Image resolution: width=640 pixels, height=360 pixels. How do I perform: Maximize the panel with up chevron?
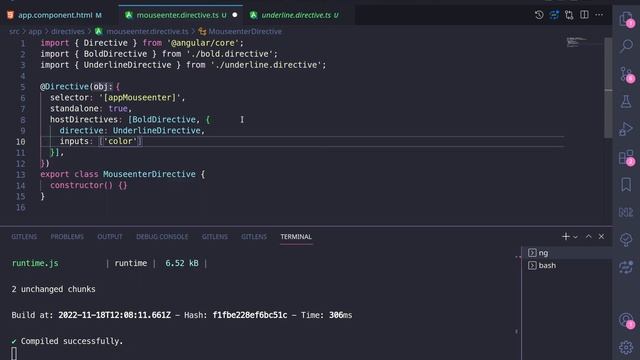pyautogui.click(x=589, y=236)
